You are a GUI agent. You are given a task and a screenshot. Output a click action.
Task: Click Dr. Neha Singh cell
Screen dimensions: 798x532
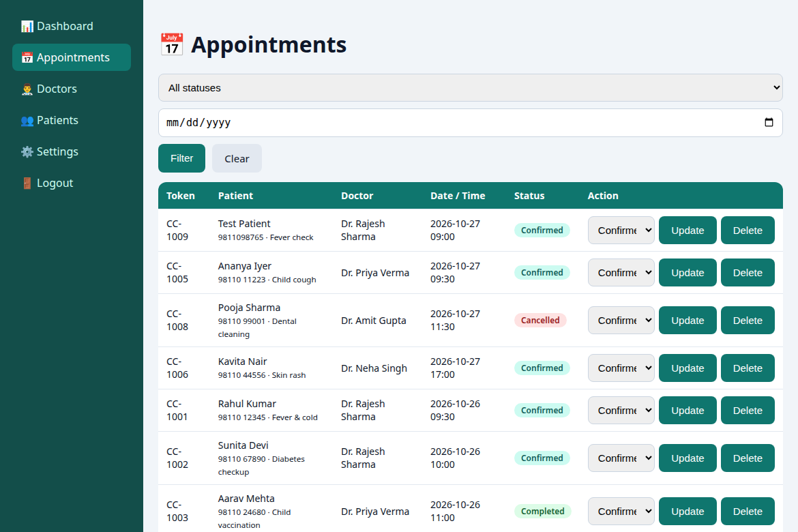(x=374, y=368)
